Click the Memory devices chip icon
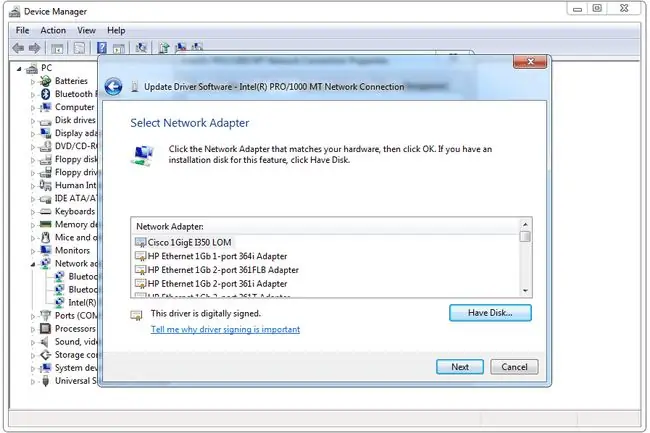 (46, 225)
